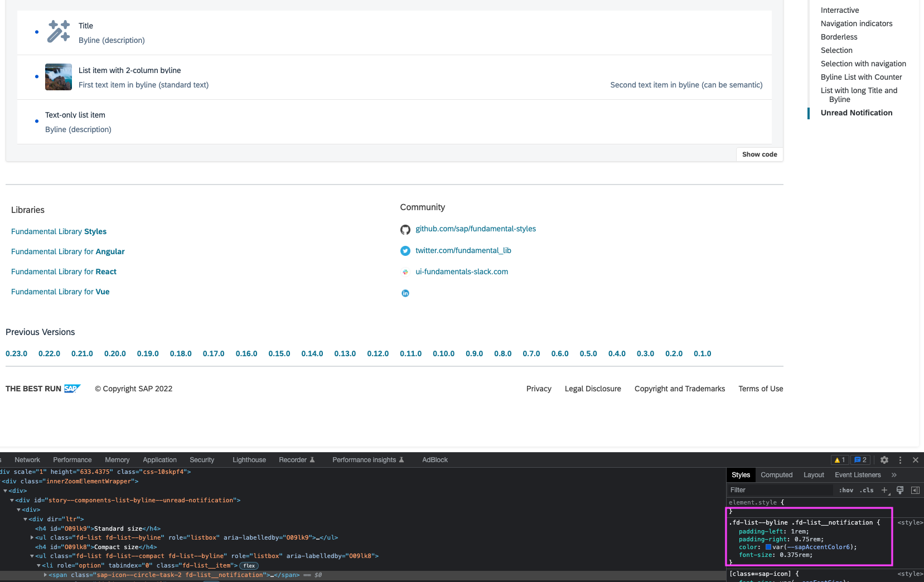Toggle the computed styles sidebar icon
The width and height of the screenshot is (924, 582).
point(915,491)
